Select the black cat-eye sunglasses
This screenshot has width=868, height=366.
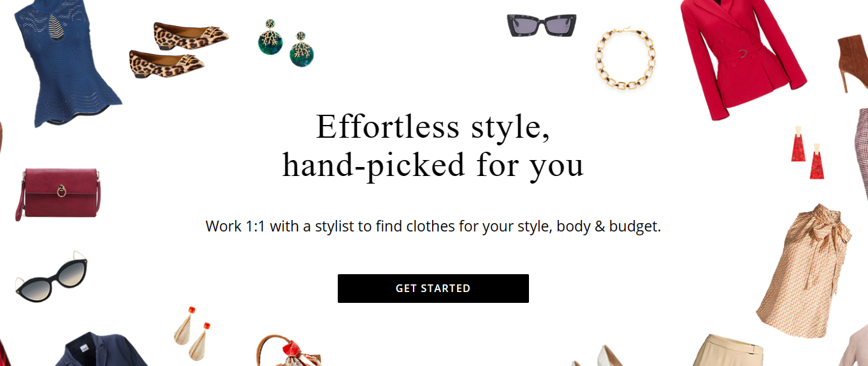(52, 277)
